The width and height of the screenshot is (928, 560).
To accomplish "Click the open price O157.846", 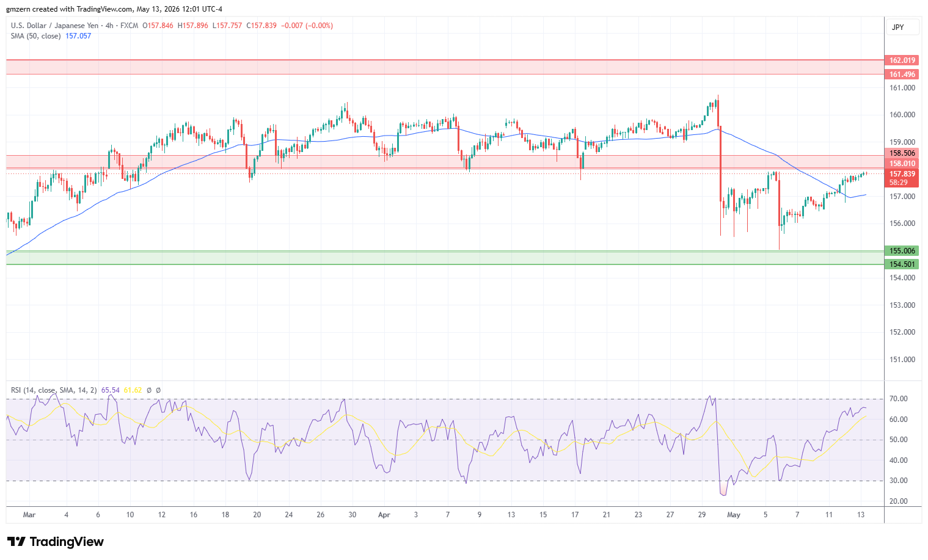I will [x=158, y=26].
